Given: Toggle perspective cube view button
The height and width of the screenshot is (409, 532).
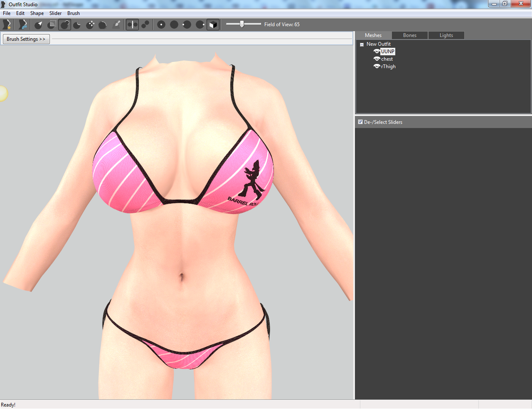Looking at the screenshot, I should click(213, 25).
